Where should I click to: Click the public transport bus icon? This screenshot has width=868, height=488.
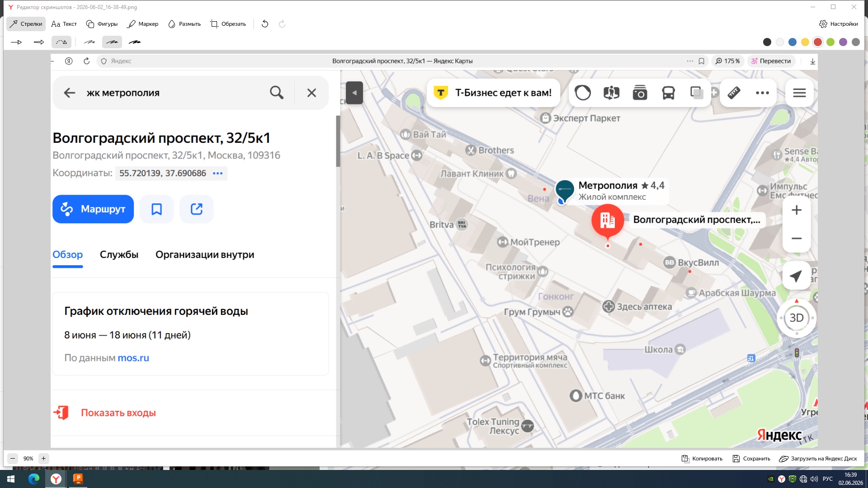coord(668,93)
